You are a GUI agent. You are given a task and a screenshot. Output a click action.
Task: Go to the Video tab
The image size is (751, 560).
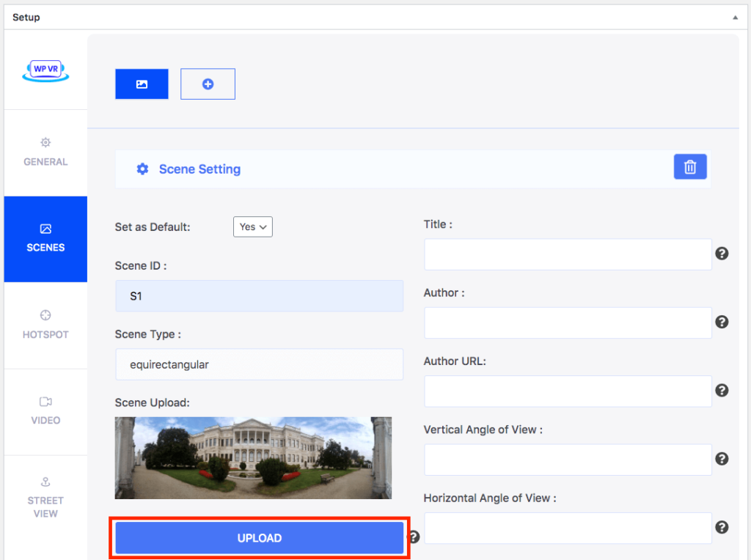pyautogui.click(x=45, y=411)
